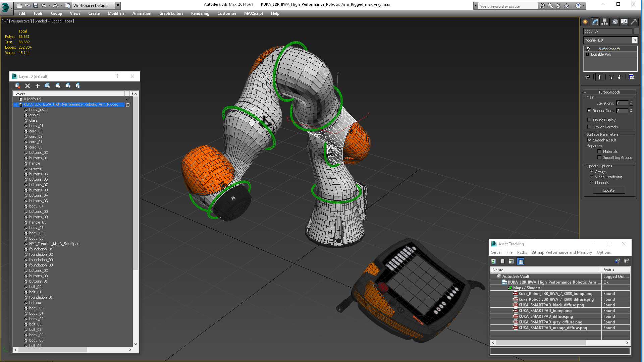
Task: Click the key Subscription Center icon
Action: pyautogui.click(x=550, y=6)
